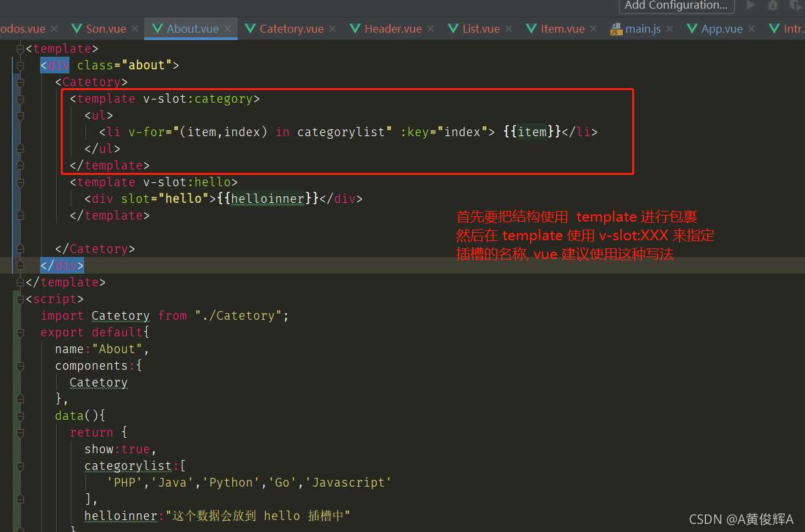This screenshot has height=532, width=805.
Task: Collapse the top-level <template> fold marker
Action: [20, 49]
